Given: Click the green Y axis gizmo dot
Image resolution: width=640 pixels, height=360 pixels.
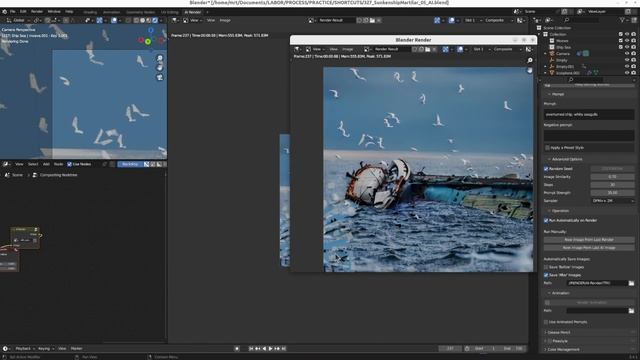Looking at the screenshot, I should pos(148,41).
